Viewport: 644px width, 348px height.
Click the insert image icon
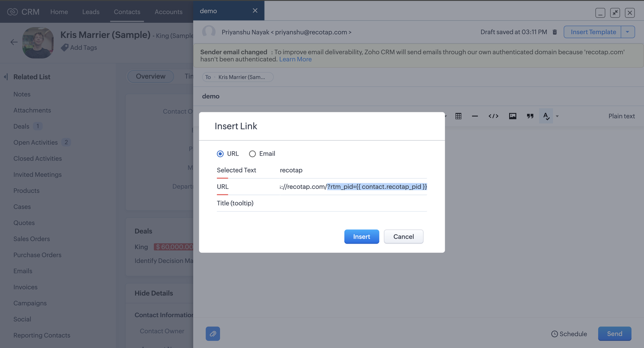point(513,116)
